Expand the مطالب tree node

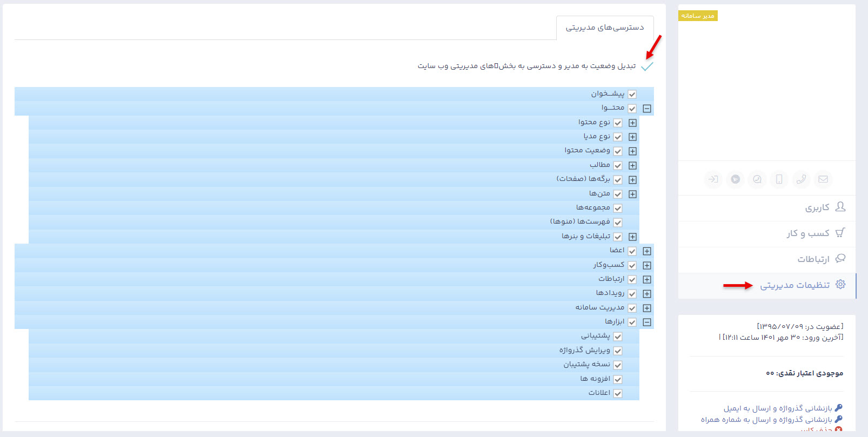tap(632, 166)
